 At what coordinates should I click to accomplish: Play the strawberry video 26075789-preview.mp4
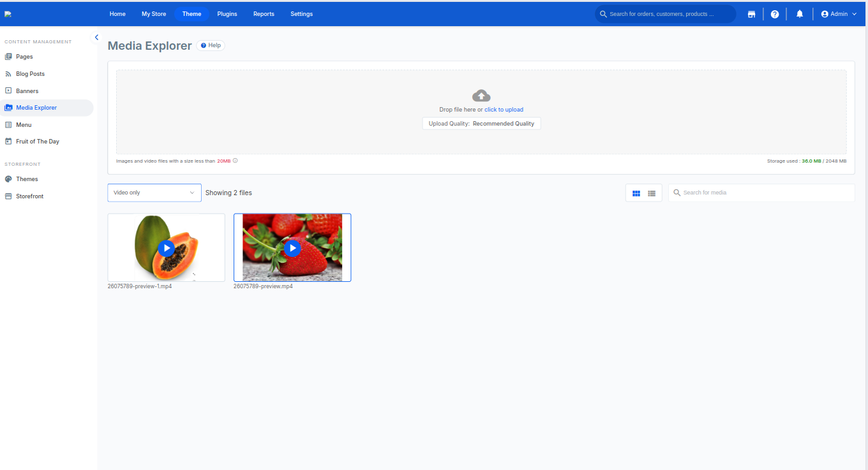[x=292, y=247]
